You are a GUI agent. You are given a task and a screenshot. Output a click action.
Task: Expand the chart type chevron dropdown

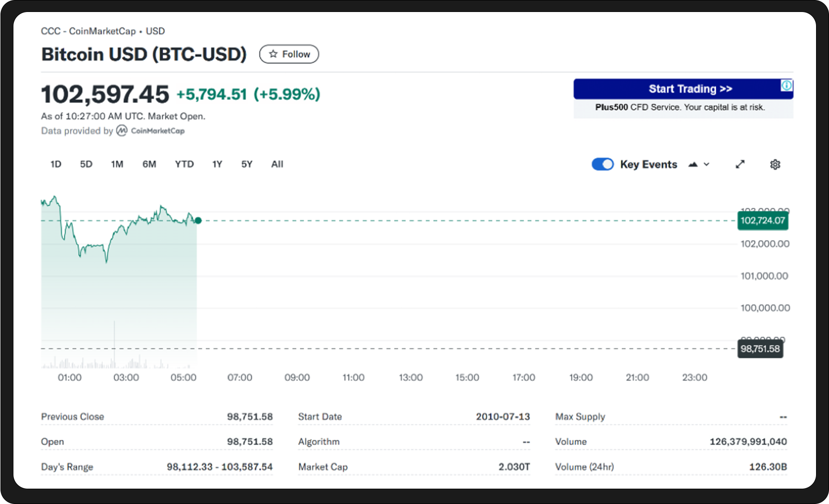(x=707, y=164)
